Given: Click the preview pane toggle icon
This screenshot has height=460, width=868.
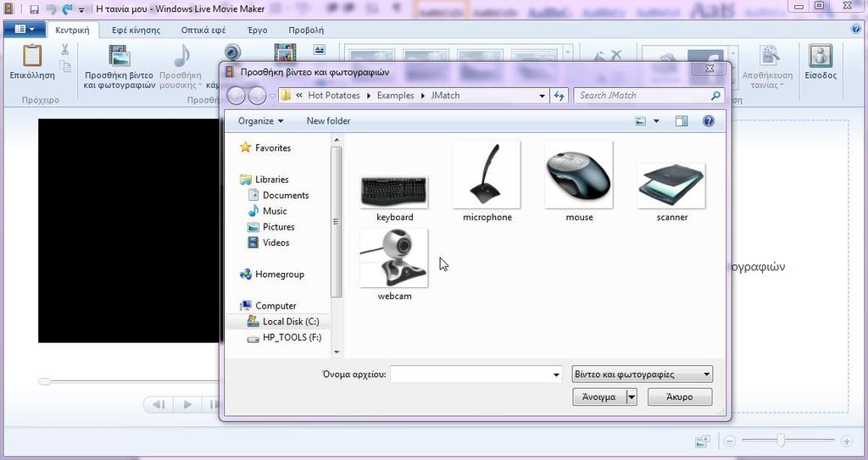Looking at the screenshot, I should (682, 121).
